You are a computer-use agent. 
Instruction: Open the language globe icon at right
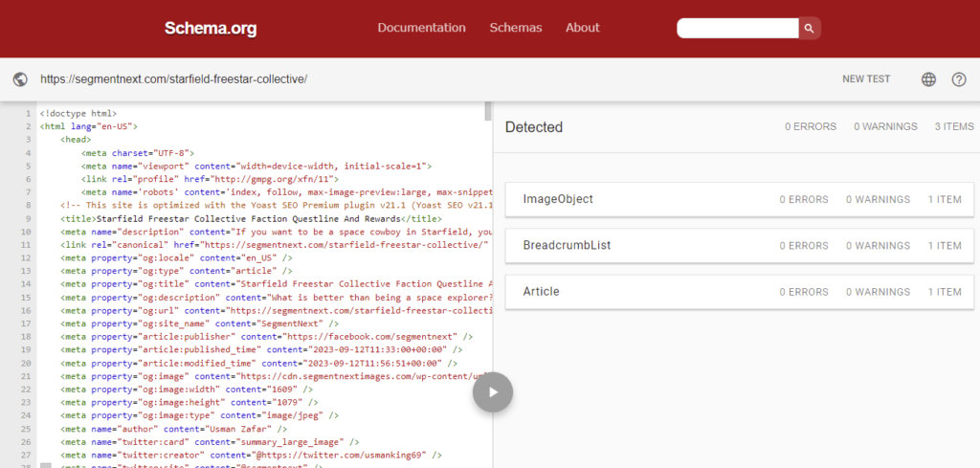pos(927,79)
